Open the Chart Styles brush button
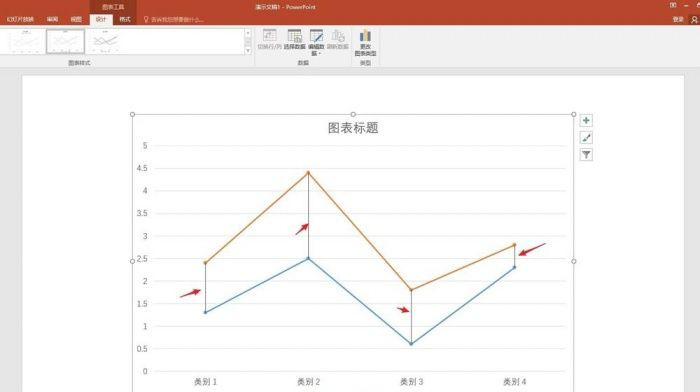700x392 pixels. click(x=586, y=138)
